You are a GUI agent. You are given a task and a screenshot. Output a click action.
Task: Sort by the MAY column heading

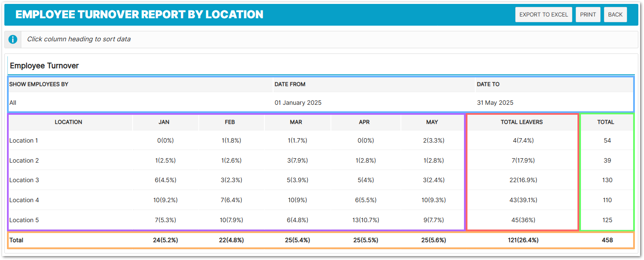(432, 122)
